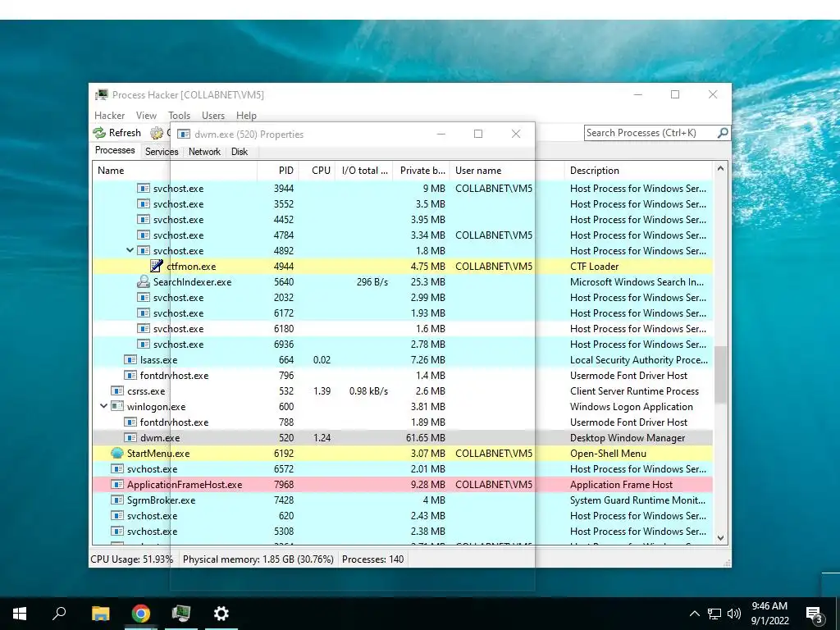Click the options gear icon beside Refresh
This screenshot has width=840, height=630.
click(157, 133)
